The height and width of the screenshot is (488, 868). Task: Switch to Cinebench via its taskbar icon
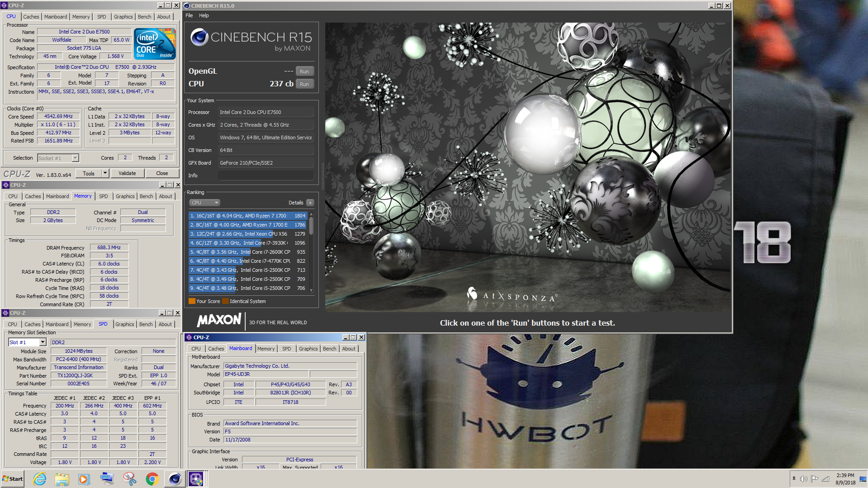tap(175, 479)
